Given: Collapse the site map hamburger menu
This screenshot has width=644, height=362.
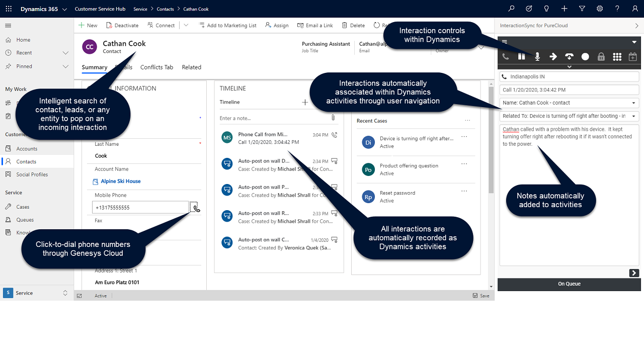Looking at the screenshot, I should pyautogui.click(x=8, y=26).
